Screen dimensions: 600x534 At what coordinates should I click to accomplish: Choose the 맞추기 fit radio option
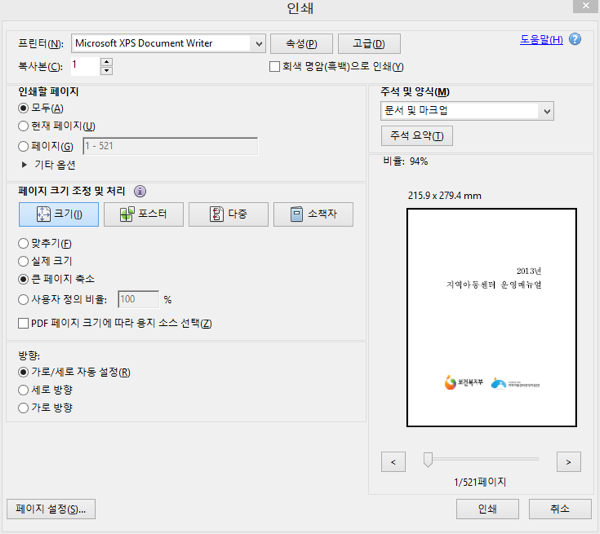click(23, 243)
